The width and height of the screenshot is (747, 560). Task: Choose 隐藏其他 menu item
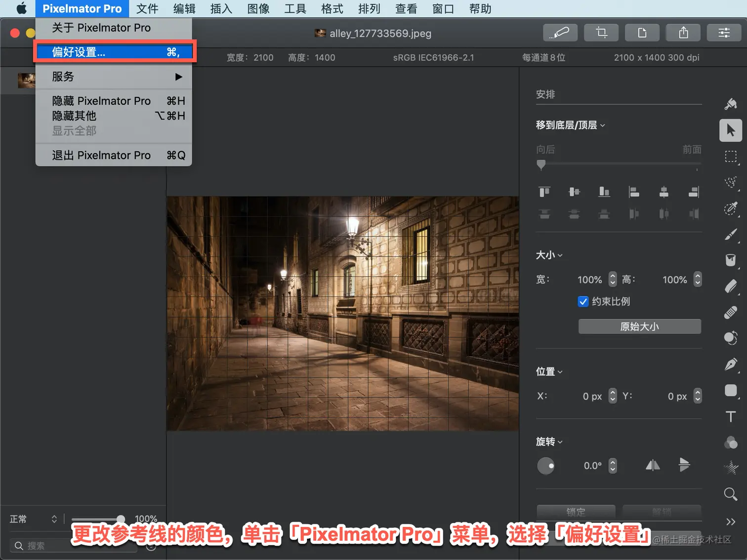[114, 116]
